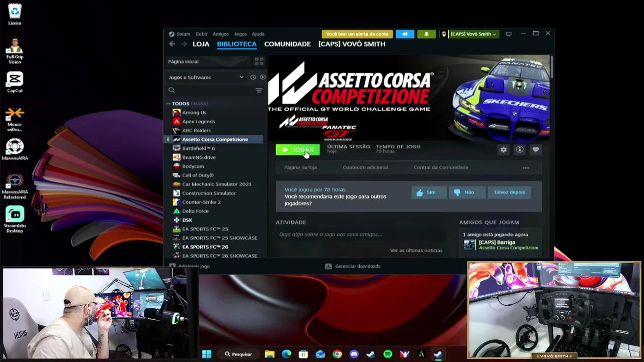Image resolution: width=644 pixels, height=362 pixels.
Task: Open the [CAPS] VOVÔ SMITH profile tab
Action: [352, 44]
